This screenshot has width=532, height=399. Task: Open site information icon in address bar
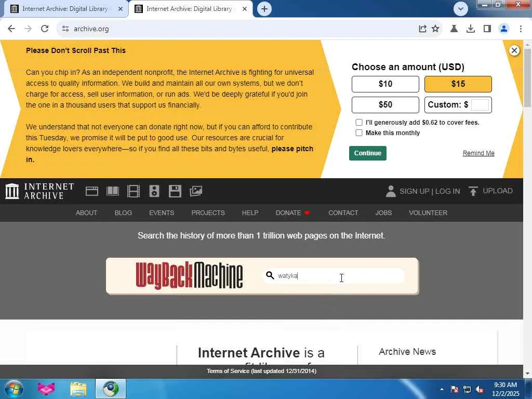[x=65, y=29]
